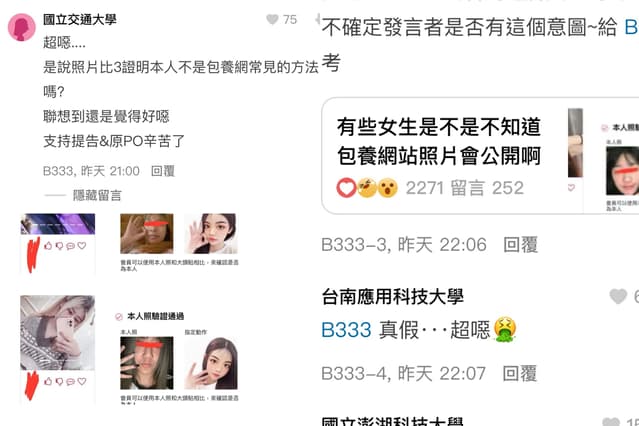Click comment bubble icon under blonde selfie thumbnail
Viewport: 639px width, 426px height.
[x=71, y=382]
